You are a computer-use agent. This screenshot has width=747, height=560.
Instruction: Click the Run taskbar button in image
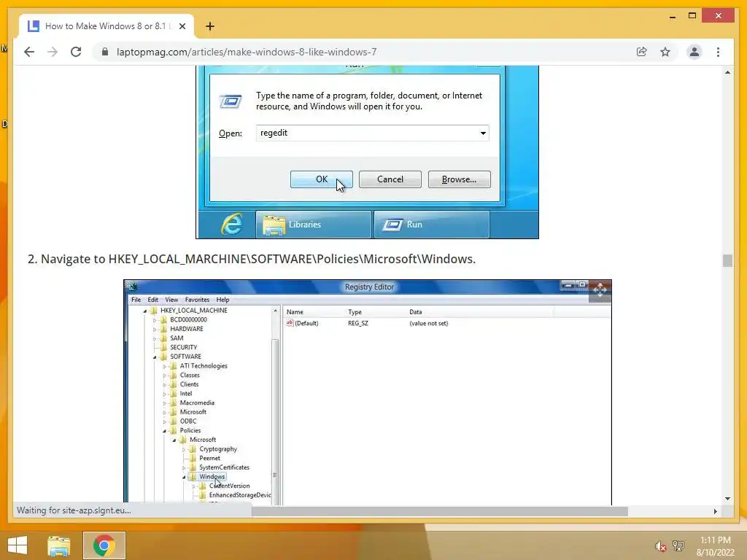(432, 225)
